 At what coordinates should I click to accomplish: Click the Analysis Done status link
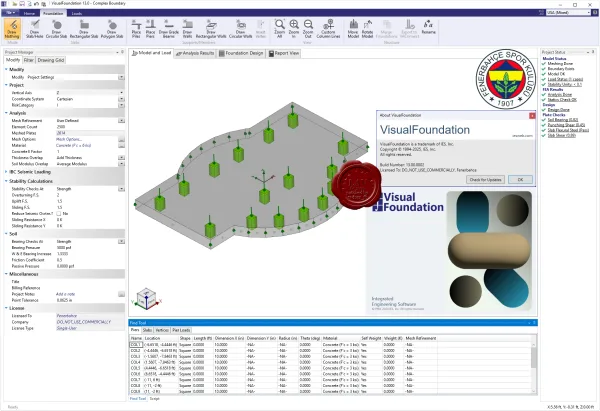(x=559, y=95)
